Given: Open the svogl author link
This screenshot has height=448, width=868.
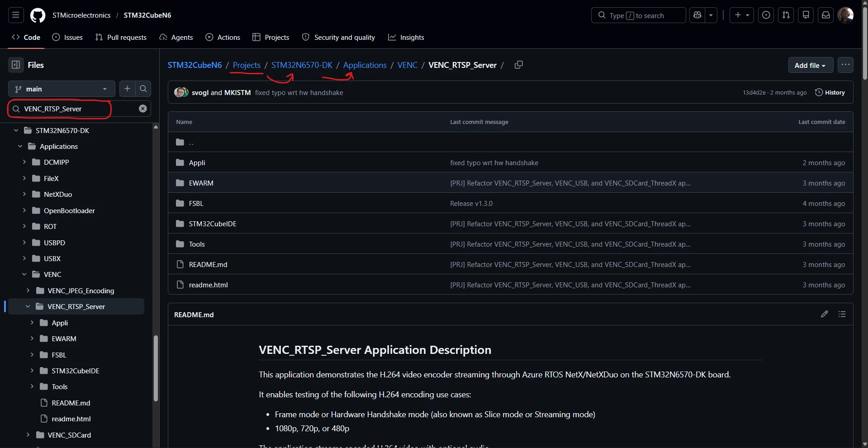Looking at the screenshot, I should coord(200,92).
